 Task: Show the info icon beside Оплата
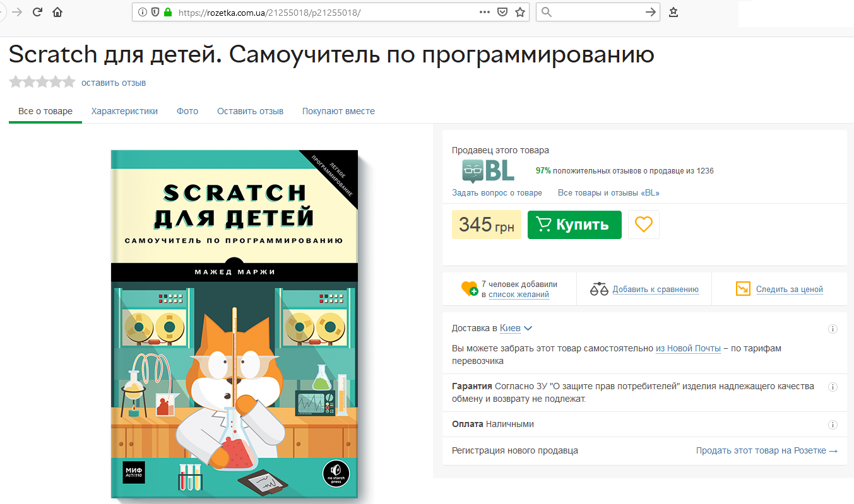[833, 425]
